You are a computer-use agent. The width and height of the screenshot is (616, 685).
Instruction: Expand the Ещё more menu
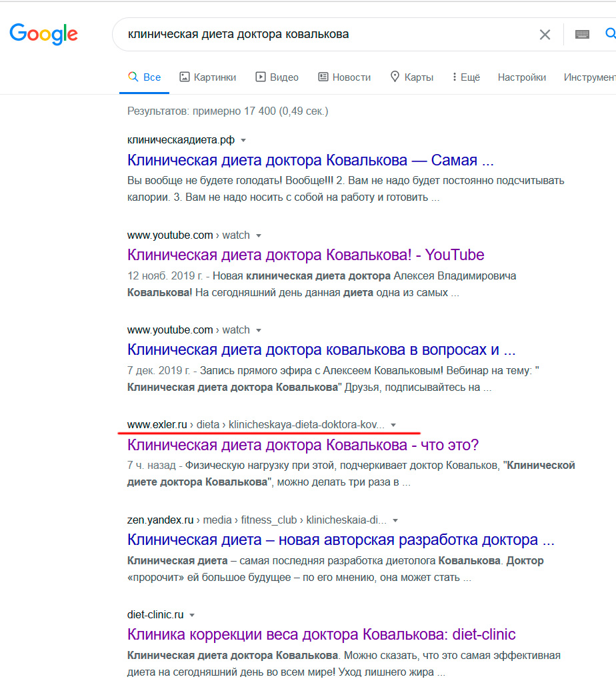pos(465,77)
